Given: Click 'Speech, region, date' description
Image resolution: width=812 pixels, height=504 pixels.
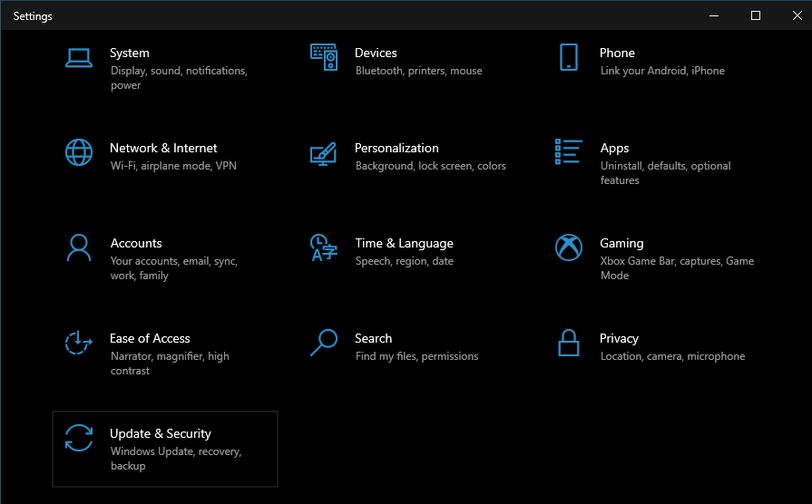Looking at the screenshot, I should (x=405, y=261).
